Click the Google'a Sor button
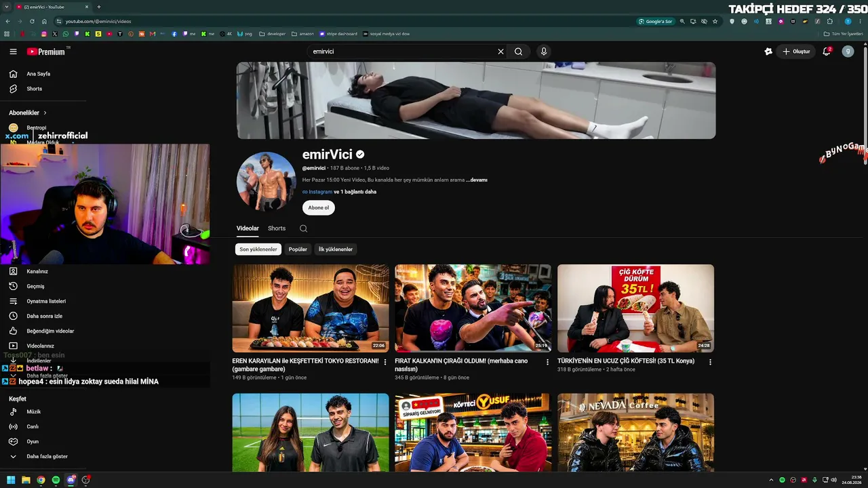 [656, 21]
